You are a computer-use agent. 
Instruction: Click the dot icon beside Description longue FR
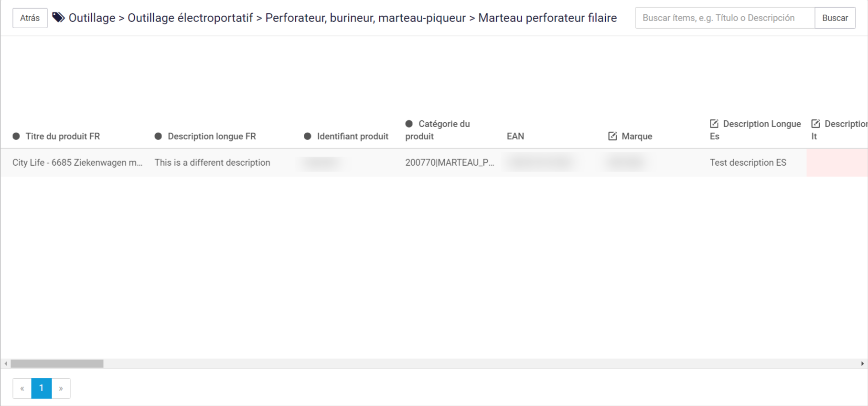click(x=158, y=136)
